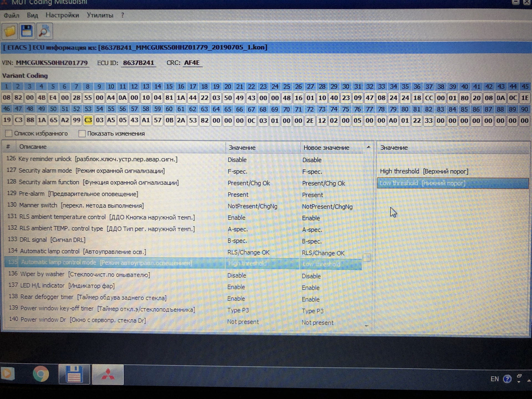The image size is (532, 399).
Task: Switch EN input language indicator
Action: [494, 379]
